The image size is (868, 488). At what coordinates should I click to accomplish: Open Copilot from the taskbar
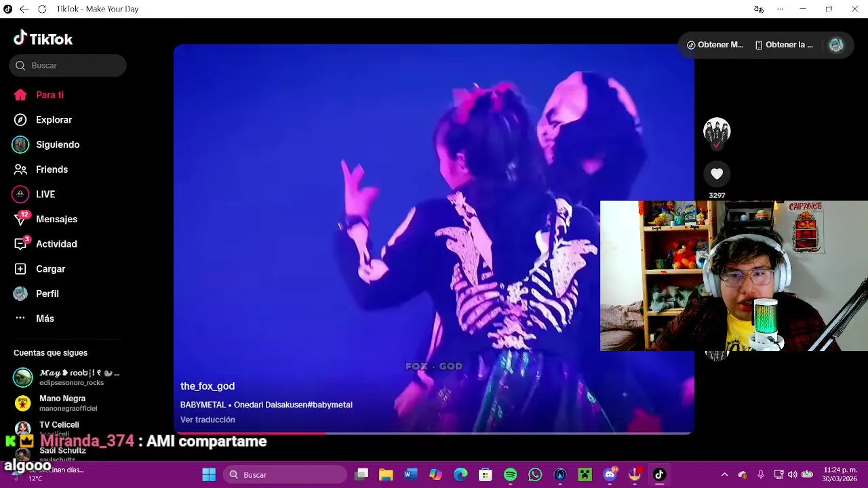click(x=435, y=474)
